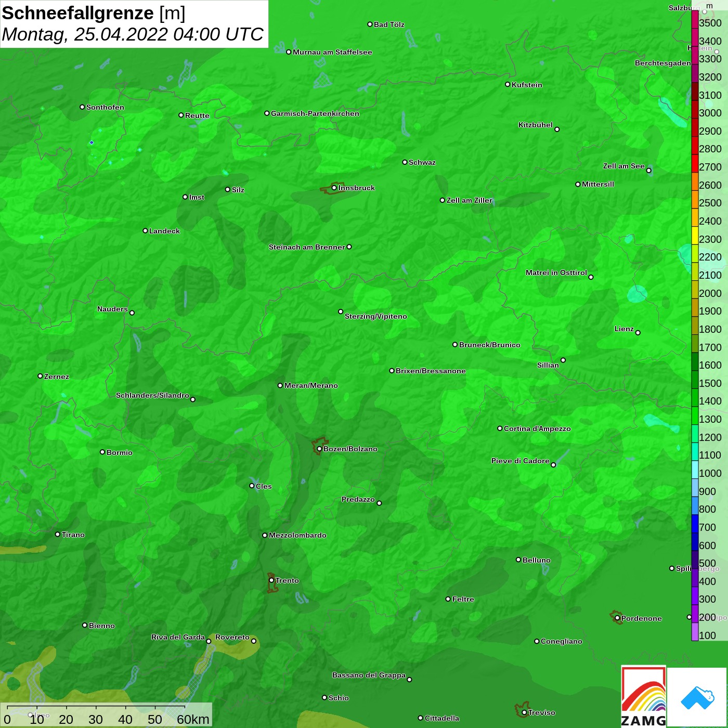Click the date 'Montag, 25.04.2022 04:00 UTC'
Viewport: 728px width, 728px height.
click(x=133, y=34)
